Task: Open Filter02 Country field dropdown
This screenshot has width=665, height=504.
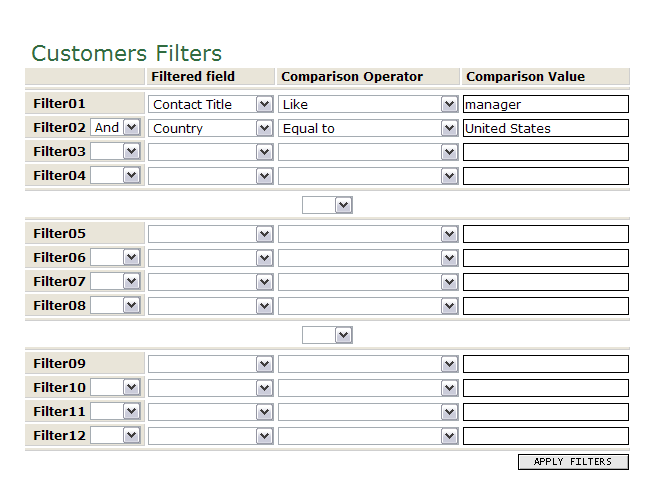Action: coord(211,128)
